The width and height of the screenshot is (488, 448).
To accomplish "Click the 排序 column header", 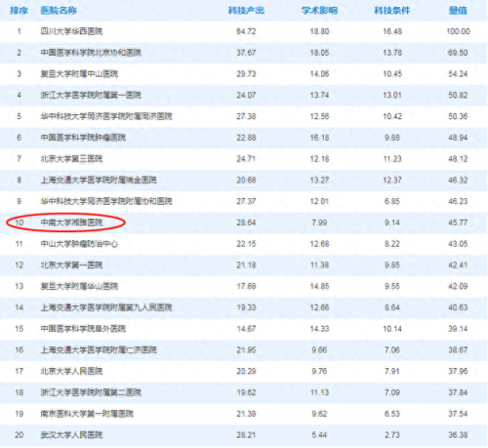I will coord(19,11).
